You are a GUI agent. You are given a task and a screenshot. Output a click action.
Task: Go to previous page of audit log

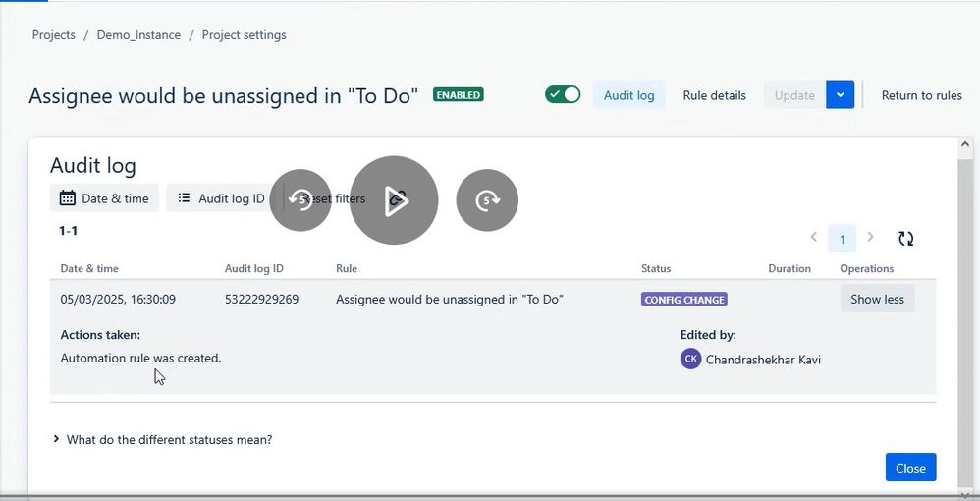[814, 237]
